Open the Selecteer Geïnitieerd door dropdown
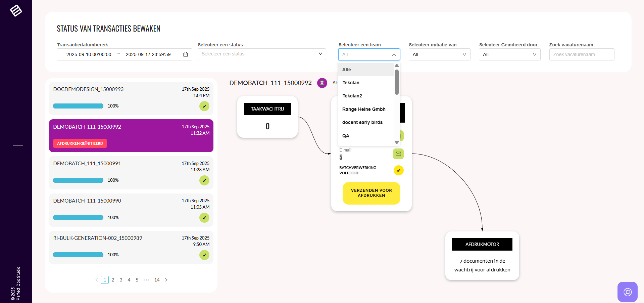The height and width of the screenshot is (303, 644). (x=509, y=54)
